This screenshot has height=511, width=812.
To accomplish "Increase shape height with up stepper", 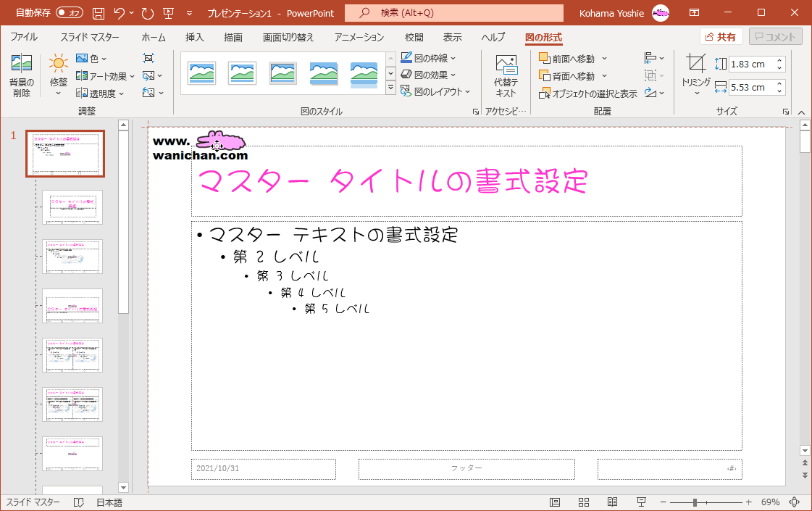I will (779, 61).
